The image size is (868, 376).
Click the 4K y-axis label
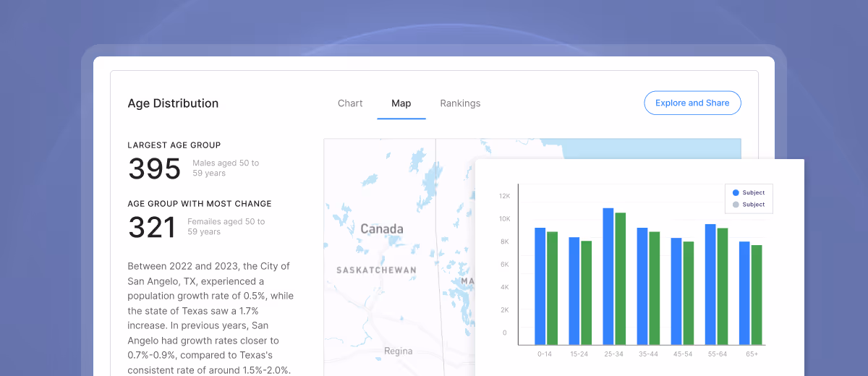point(506,287)
